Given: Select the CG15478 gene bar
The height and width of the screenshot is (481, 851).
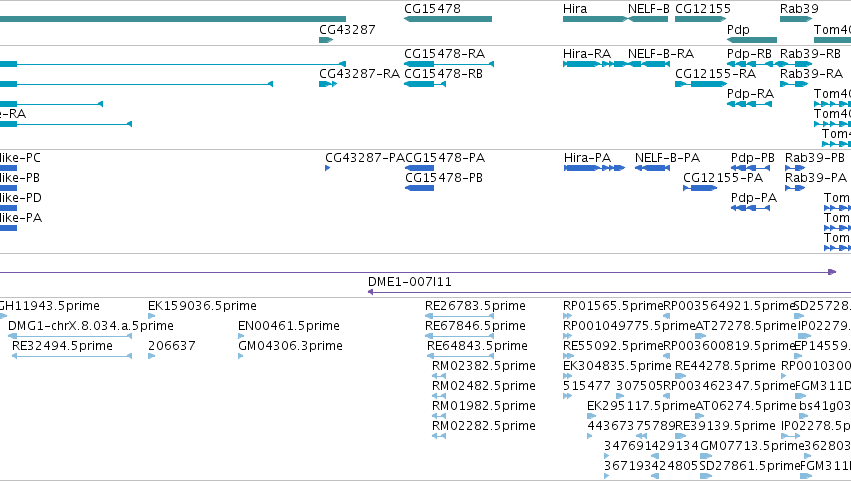Looking at the screenshot, I should tap(448, 19).
